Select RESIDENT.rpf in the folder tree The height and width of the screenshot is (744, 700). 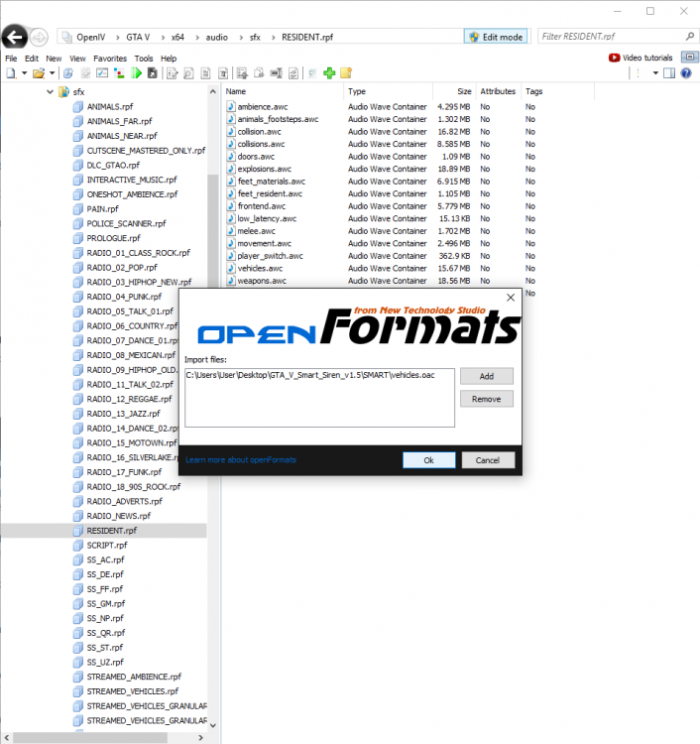(x=111, y=531)
